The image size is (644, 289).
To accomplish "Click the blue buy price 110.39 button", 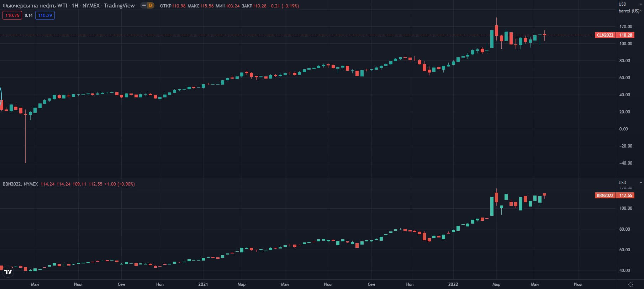I will (45, 15).
